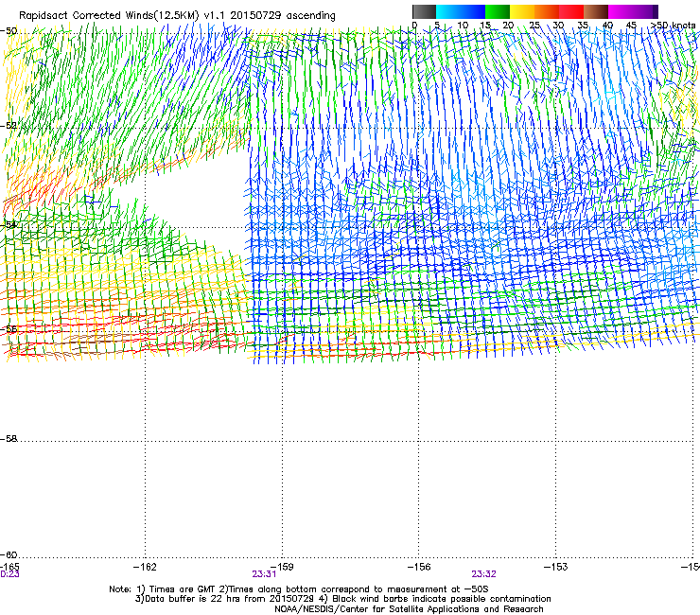Click the Rapidscat Corrected Winds title text
The height and width of the screenshot is (615, 700).
click(177, 16)
